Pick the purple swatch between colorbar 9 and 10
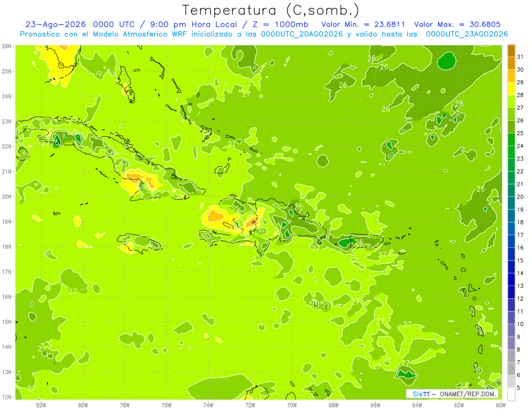This screenshot has height=411, width=532. (x=511, y=330)
